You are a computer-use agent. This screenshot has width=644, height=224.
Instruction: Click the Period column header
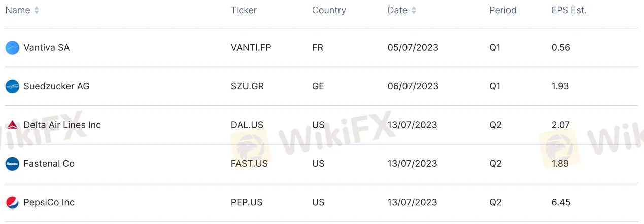(x=502, y=10)
